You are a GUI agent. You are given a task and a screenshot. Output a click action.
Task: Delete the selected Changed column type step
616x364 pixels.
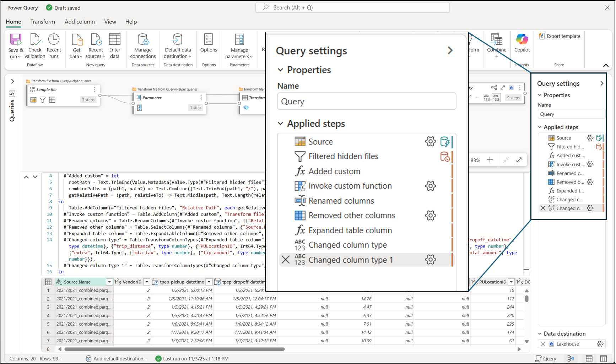pos(543,208)
